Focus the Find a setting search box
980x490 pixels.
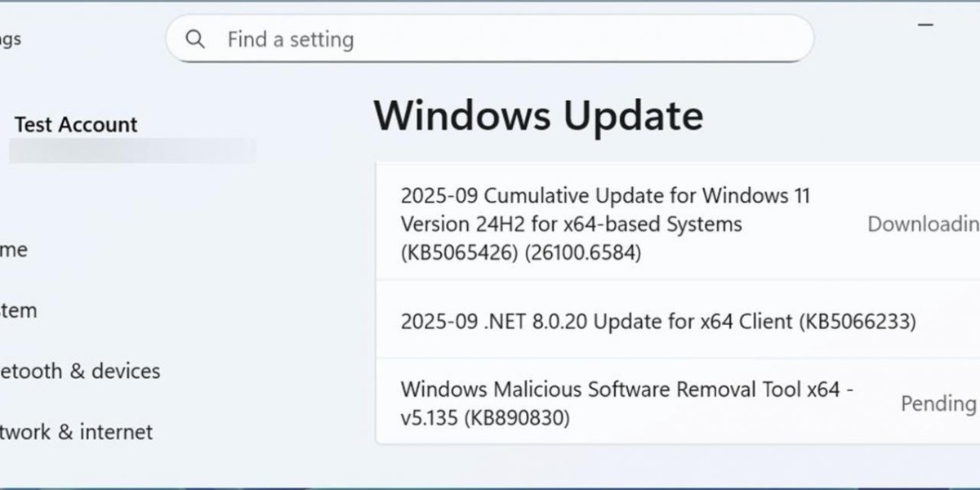[490, 39]
